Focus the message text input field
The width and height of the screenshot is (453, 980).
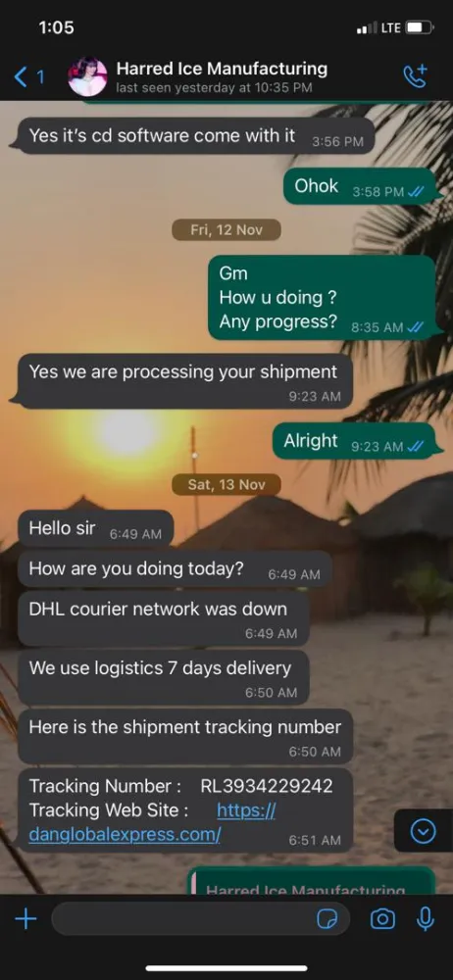tap(201, 919)
